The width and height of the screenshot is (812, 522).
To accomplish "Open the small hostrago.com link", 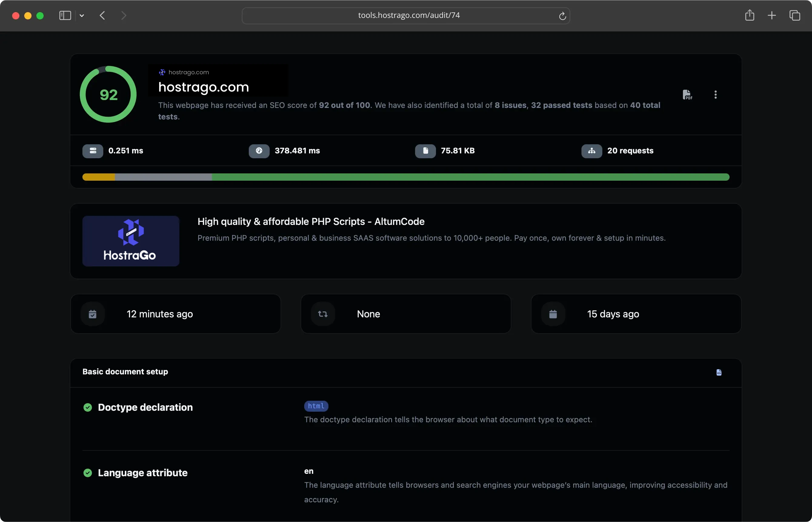I will point(189,72).
